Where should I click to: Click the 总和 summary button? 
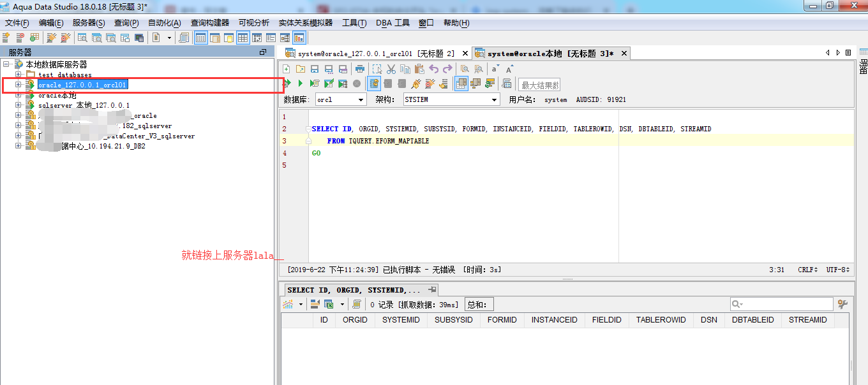pos(479,304)
